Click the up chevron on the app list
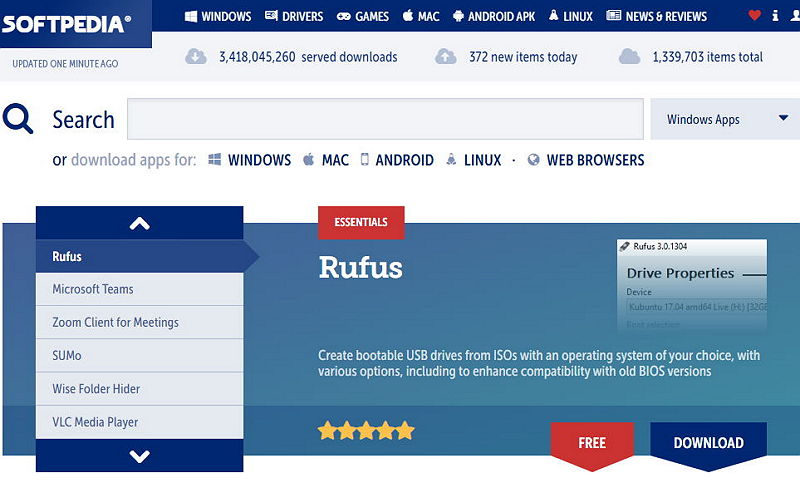 pyautogui.click(x=139, y=223)
